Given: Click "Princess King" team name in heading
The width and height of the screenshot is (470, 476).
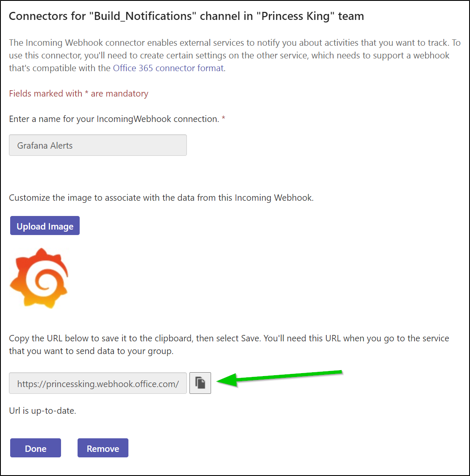Looking at the screenshot, I should 296,16.
